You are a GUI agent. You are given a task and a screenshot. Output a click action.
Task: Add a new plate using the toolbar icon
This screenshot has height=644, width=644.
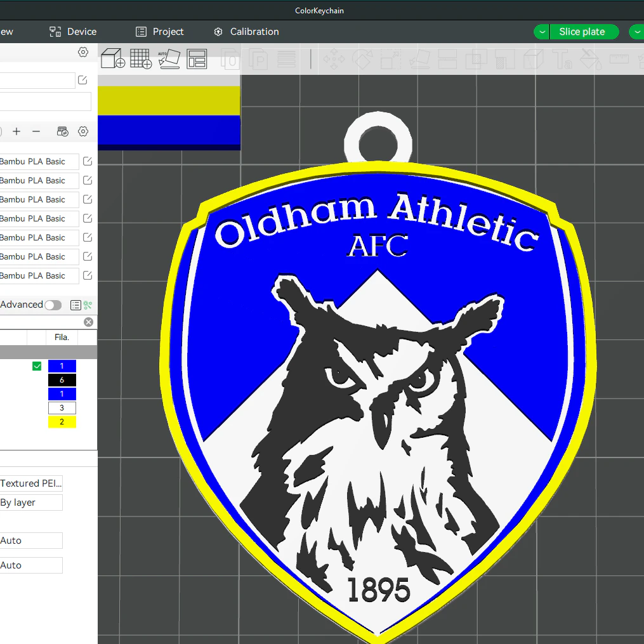tap(140, 59)
